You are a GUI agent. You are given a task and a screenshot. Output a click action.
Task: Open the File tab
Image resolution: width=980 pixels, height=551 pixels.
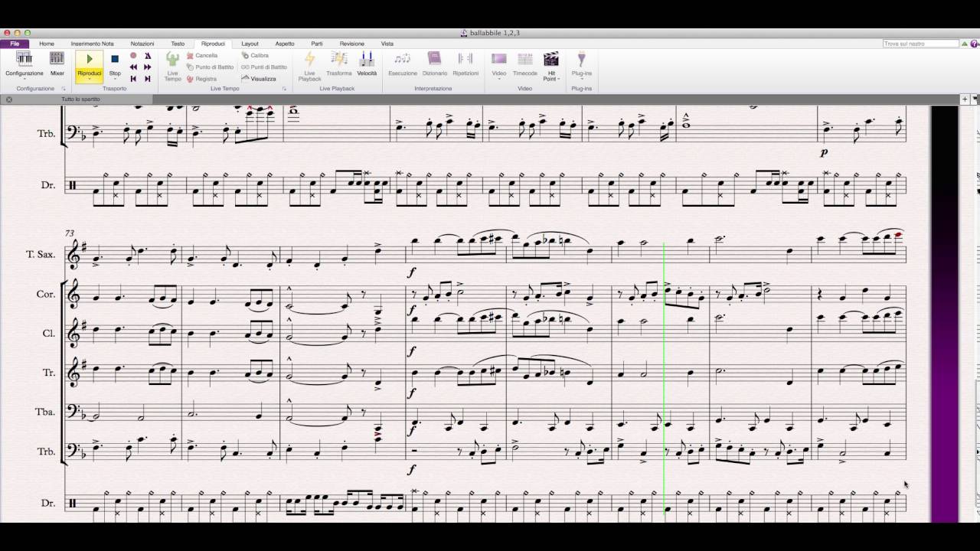[x=15, y=44]
